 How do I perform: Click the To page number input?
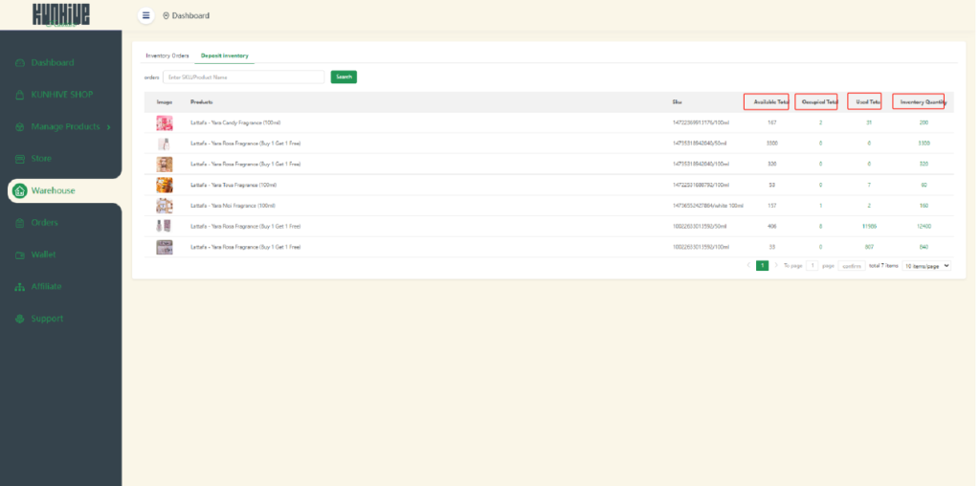pos(812,266)
